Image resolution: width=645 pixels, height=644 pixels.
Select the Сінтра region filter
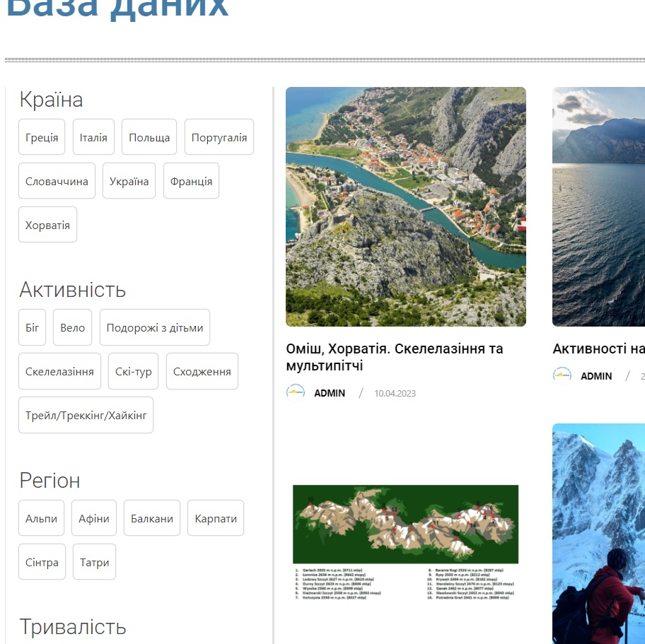coord(41,561)
